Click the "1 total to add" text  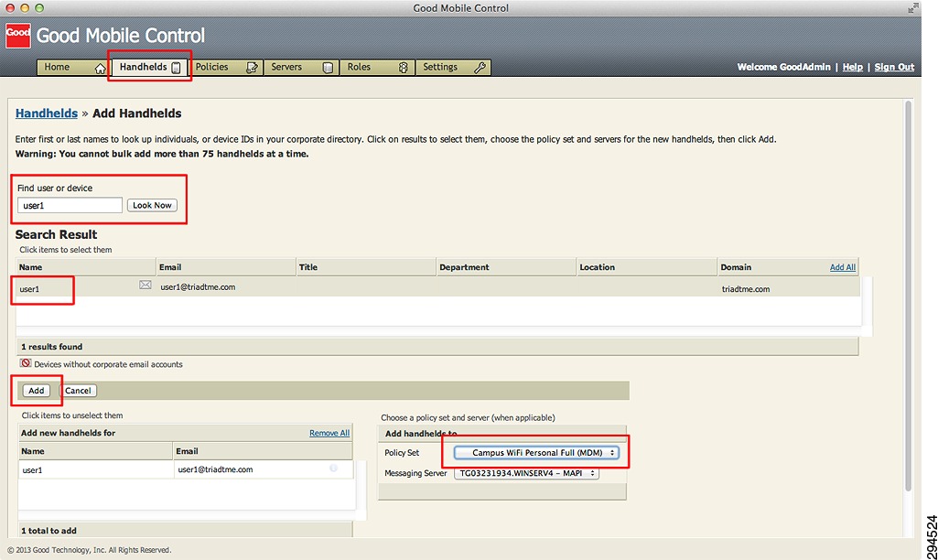pos(49,531)
